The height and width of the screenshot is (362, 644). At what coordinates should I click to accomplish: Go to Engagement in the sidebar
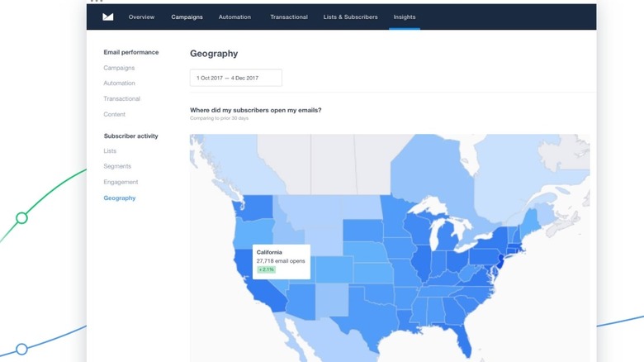click(x=121, y=182)
